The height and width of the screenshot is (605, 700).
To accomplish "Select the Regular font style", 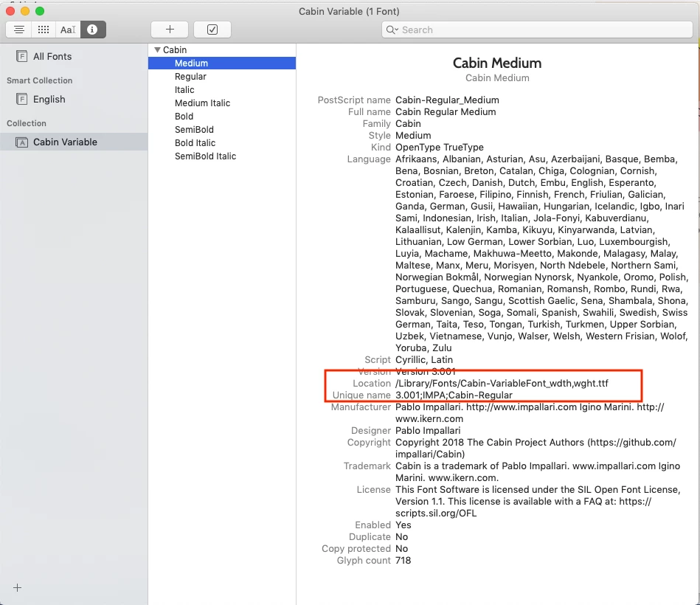I will [x=222, y=76].
